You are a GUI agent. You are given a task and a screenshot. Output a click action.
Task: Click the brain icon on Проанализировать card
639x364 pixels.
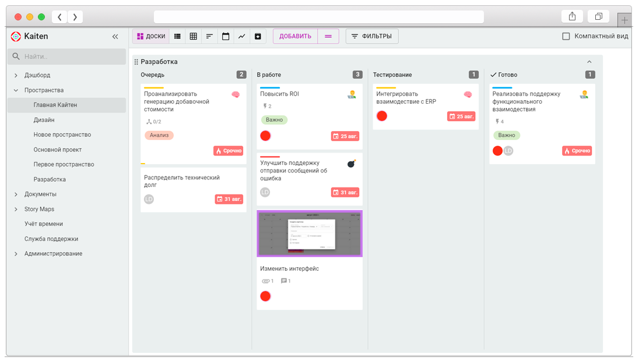[x=236, y=94]
